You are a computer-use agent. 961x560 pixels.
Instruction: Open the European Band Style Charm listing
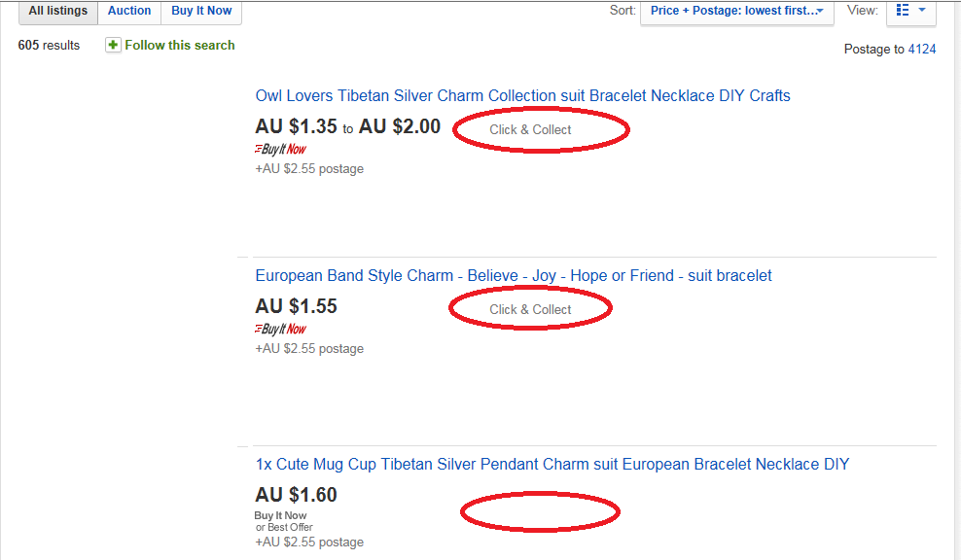(x=514, y=276)
